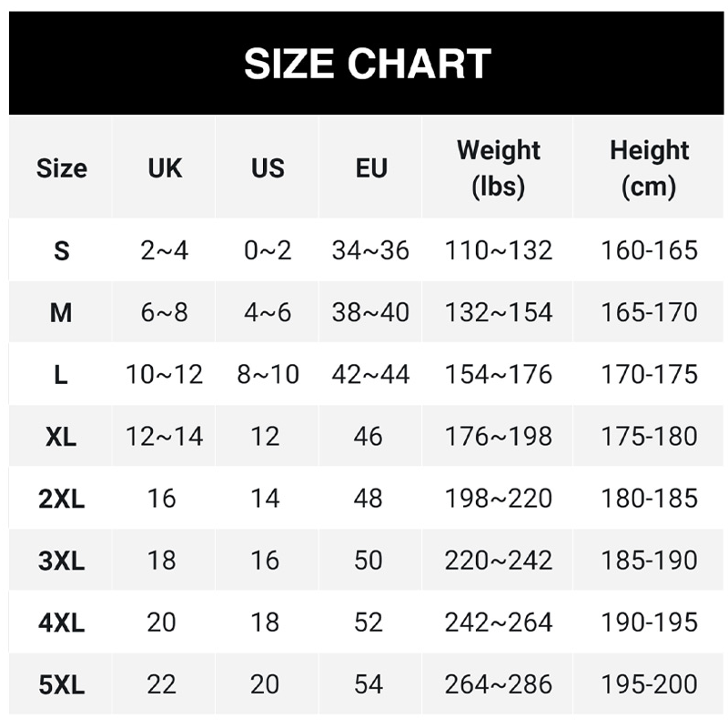Select the EU value 48 cell
The image size is (728, 728).
pyautogui.click(x=369, y=499)
